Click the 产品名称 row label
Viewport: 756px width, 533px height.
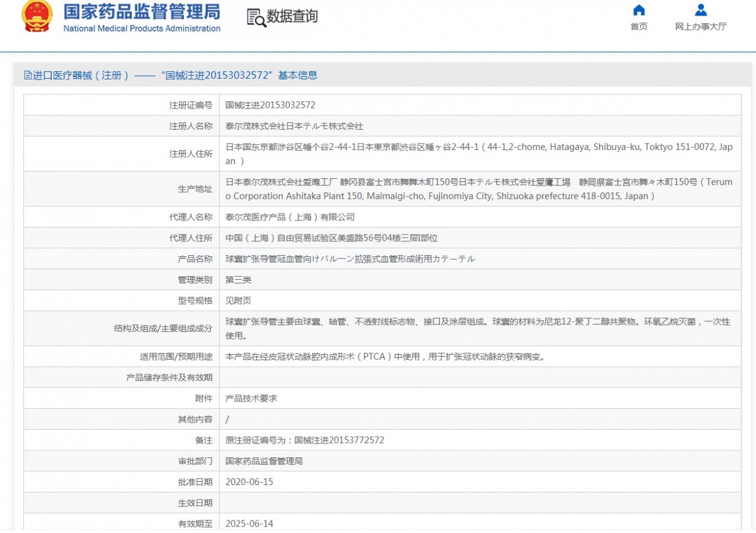[x=195, y=258]
